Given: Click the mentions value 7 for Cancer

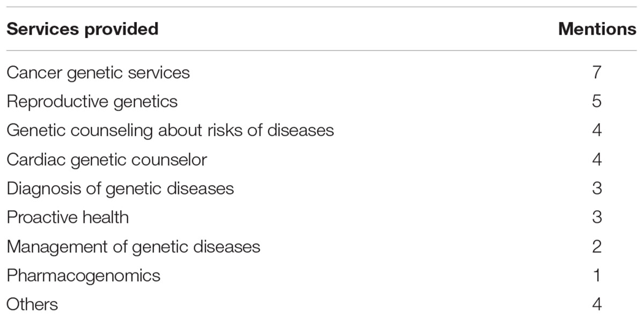Looking at the screenshot, I should [597, 72].
